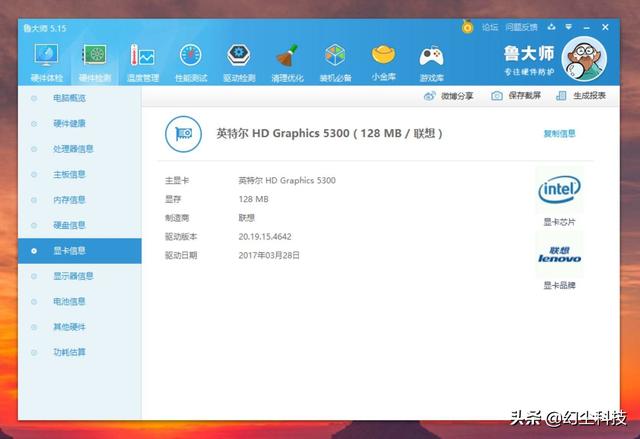
Task: Close the 鲁大师 window
Action: [x=605, y=27]
